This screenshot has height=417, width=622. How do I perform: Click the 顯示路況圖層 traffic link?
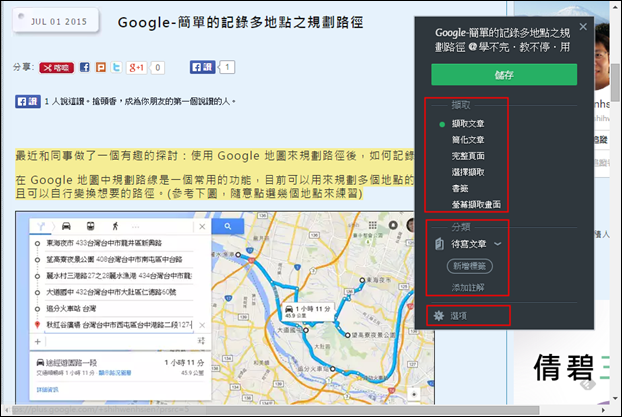coord(115,373)
